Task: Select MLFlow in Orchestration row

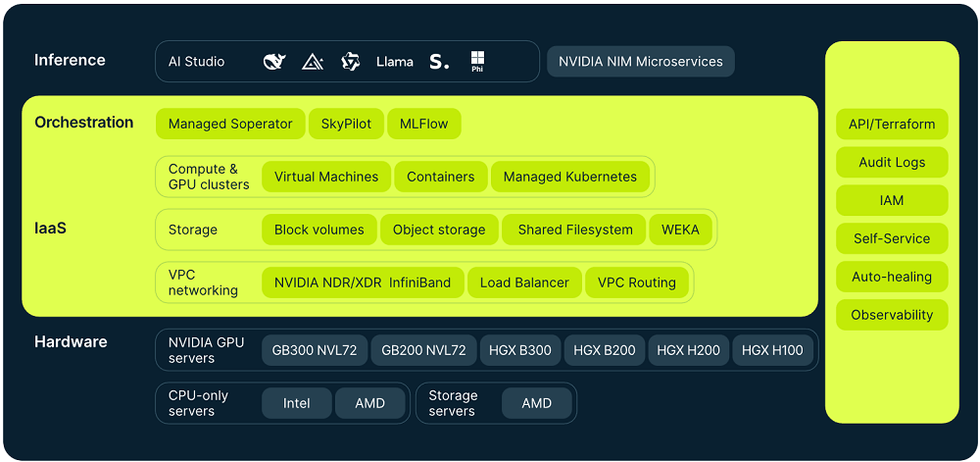Action: pos(424,124)
